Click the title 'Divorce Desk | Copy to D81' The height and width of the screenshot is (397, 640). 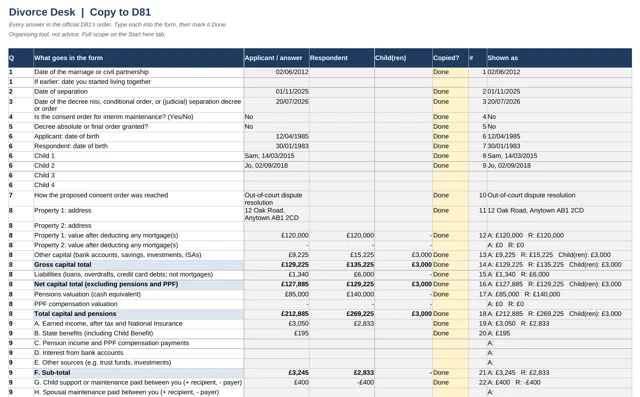pos(80,12)
